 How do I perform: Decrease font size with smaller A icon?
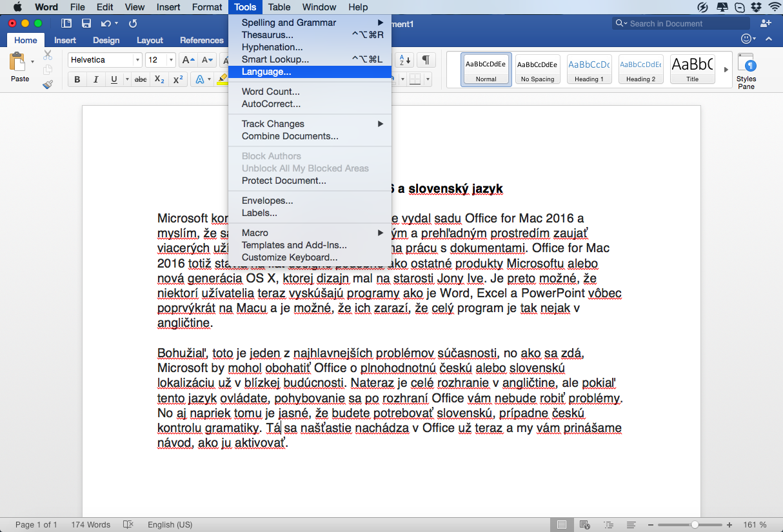click(x=207, y=60)
